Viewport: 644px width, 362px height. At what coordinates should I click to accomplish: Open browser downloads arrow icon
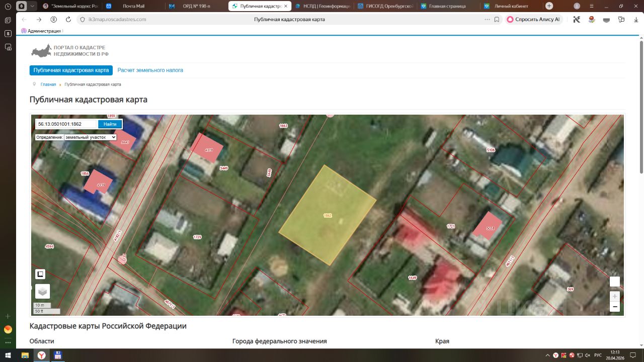635,19
